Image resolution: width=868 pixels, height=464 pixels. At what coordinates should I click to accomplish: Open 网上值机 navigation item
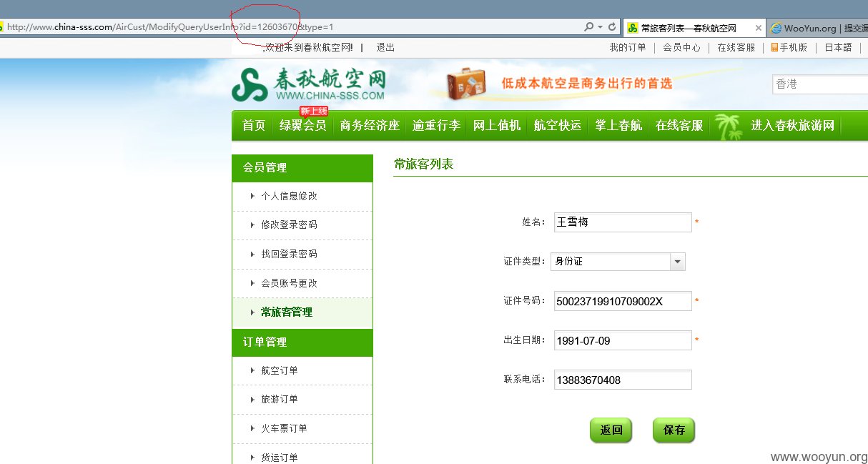pos(497,126)
